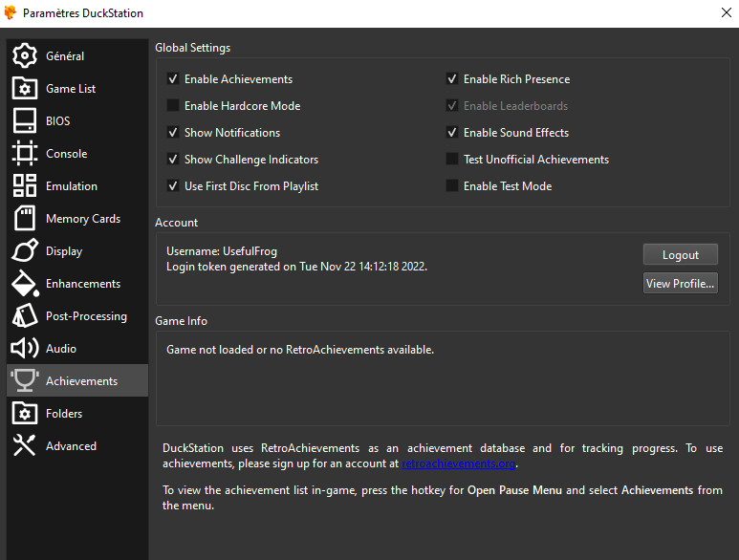This screenshot has width=739, height=560.
Task: Click the Achievements trophy icon
Action: pos(25,380)
